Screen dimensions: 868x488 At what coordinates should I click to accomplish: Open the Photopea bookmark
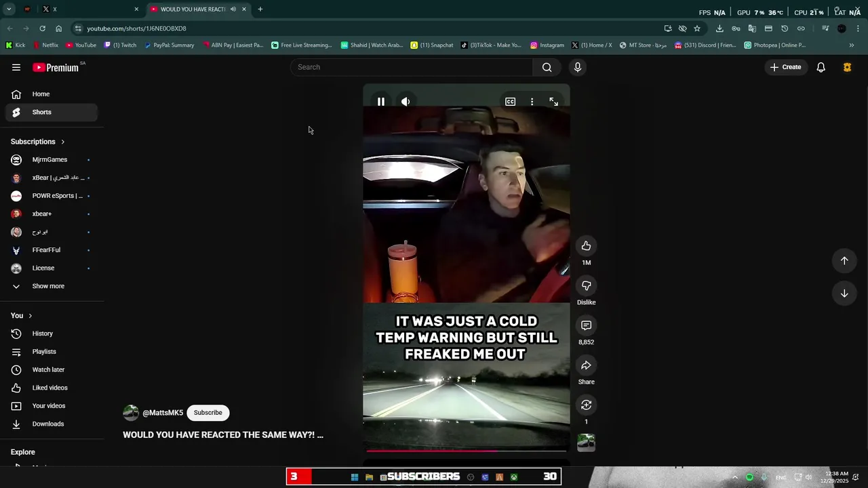[x=775, y=45]
